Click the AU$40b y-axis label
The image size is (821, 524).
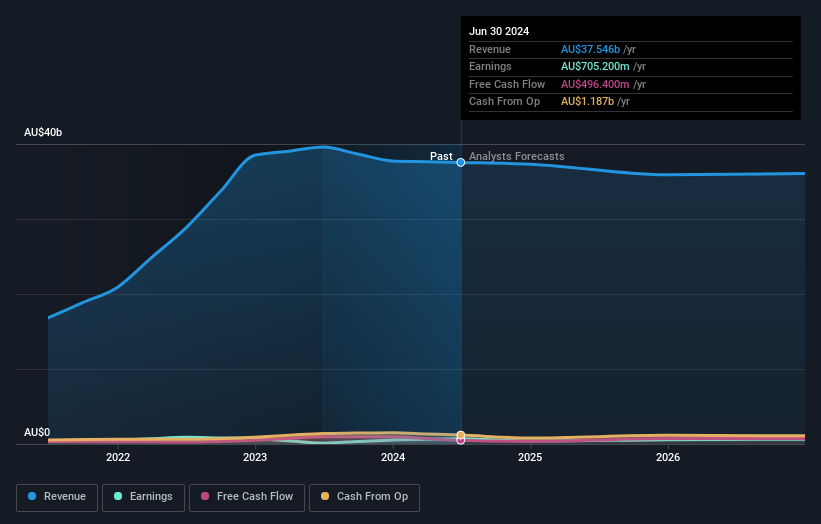pyautogui.click(x=43, y=132)
